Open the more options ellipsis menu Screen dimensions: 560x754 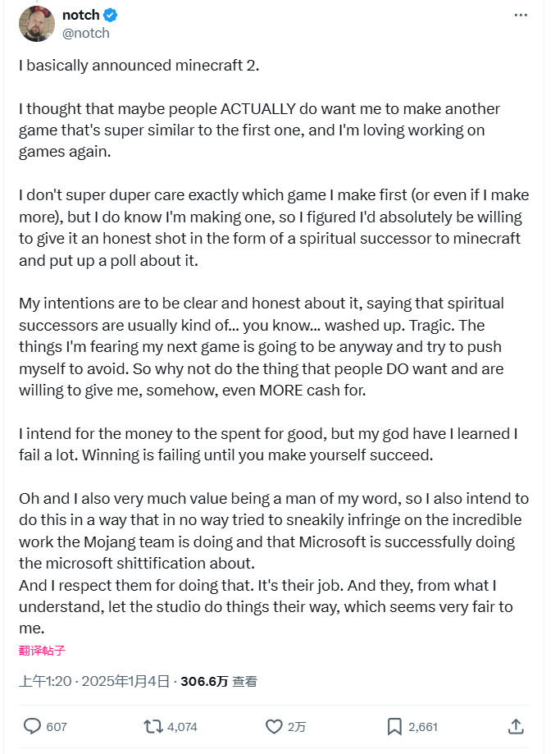click(x=521, y=16)
